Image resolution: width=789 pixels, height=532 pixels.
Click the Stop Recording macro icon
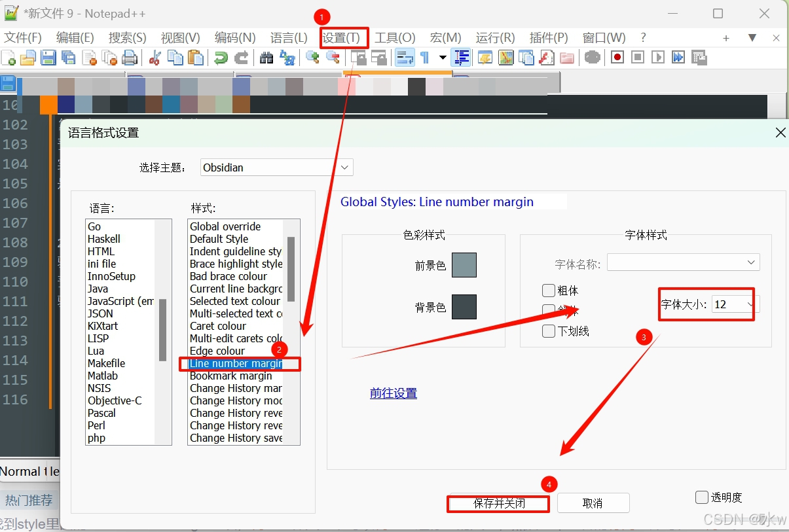click(x=638, y=58)
